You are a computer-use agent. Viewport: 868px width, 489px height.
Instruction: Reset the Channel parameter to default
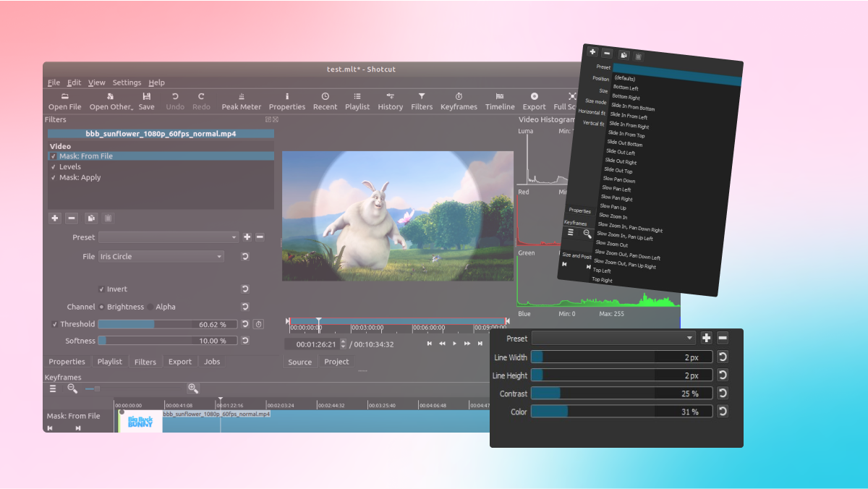click(245, 307)
